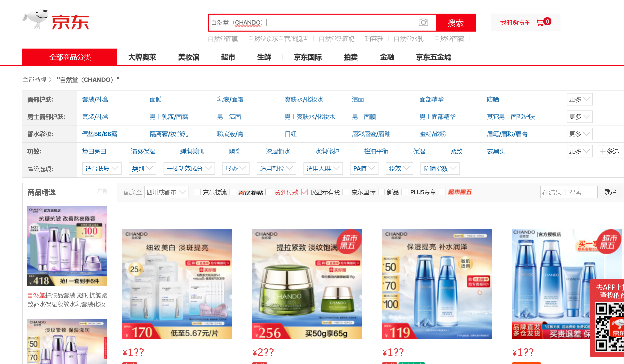Open 防晒指数 dropdown
The width and height of the screenshot is (624, 364).
[440, 169]
